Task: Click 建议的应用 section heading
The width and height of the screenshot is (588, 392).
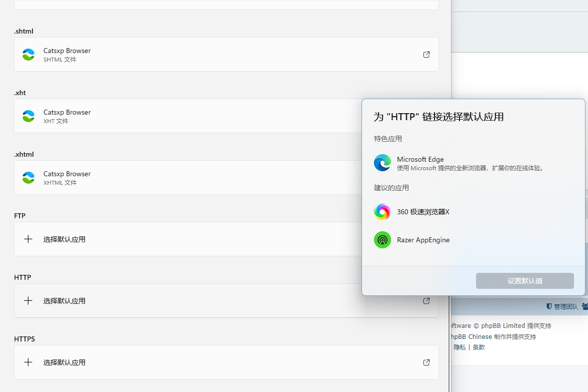Action: [x=391, y=188]
